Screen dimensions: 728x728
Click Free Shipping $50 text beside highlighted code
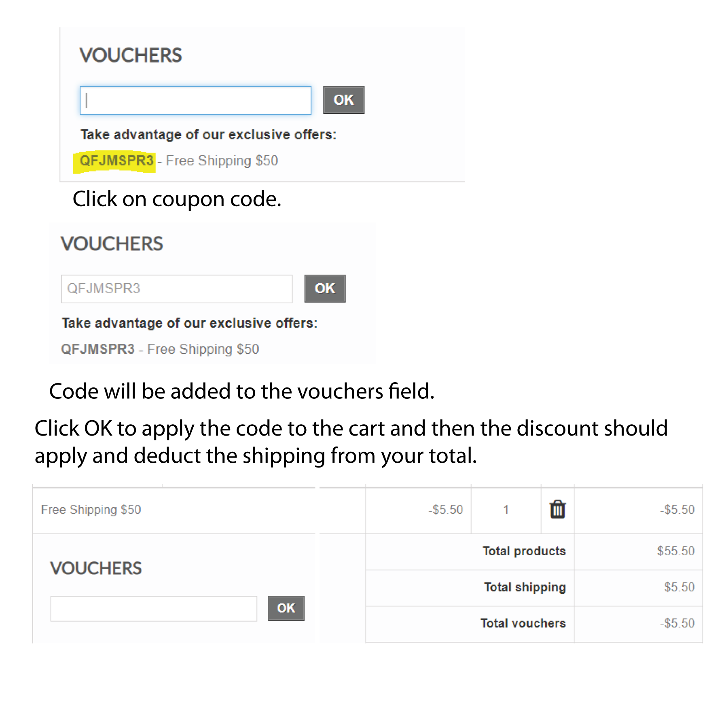[x=222, y=161]
